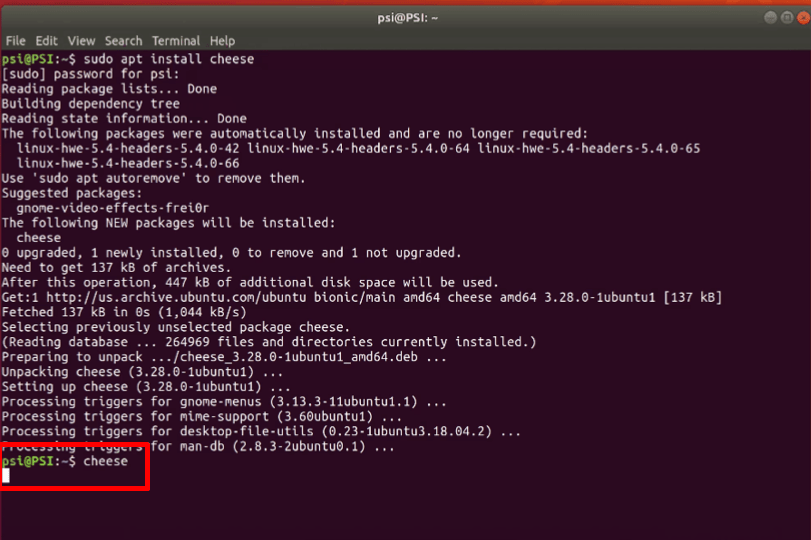
Task: Click 'Need to get 137 kB of archives' line
Action: pos(116,267)
